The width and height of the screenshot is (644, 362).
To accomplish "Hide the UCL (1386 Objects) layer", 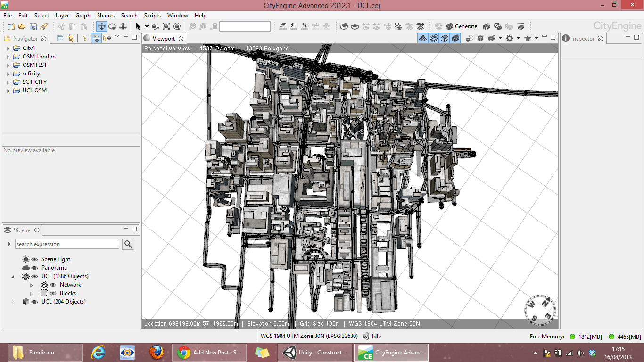I will point(34,276).
